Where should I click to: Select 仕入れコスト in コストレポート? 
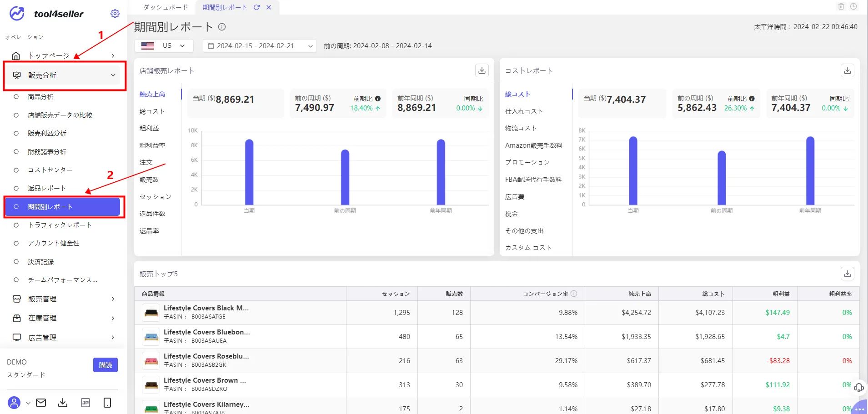(x=524, y=111)
